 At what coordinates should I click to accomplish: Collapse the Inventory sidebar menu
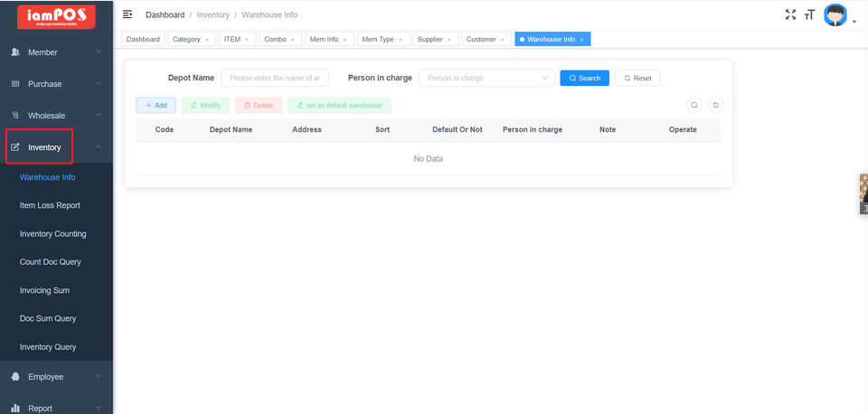click(56, 147)
